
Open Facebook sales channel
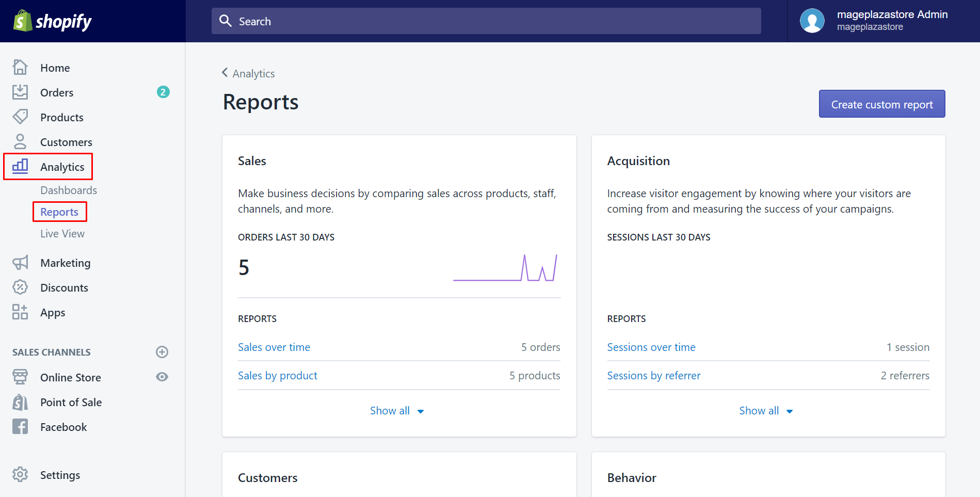click(63, 427)
